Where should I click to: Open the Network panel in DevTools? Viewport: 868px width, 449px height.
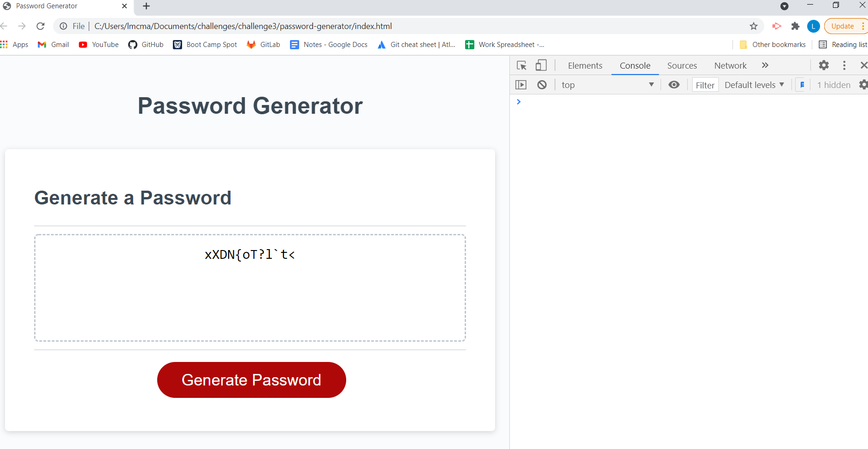(730, 65)
